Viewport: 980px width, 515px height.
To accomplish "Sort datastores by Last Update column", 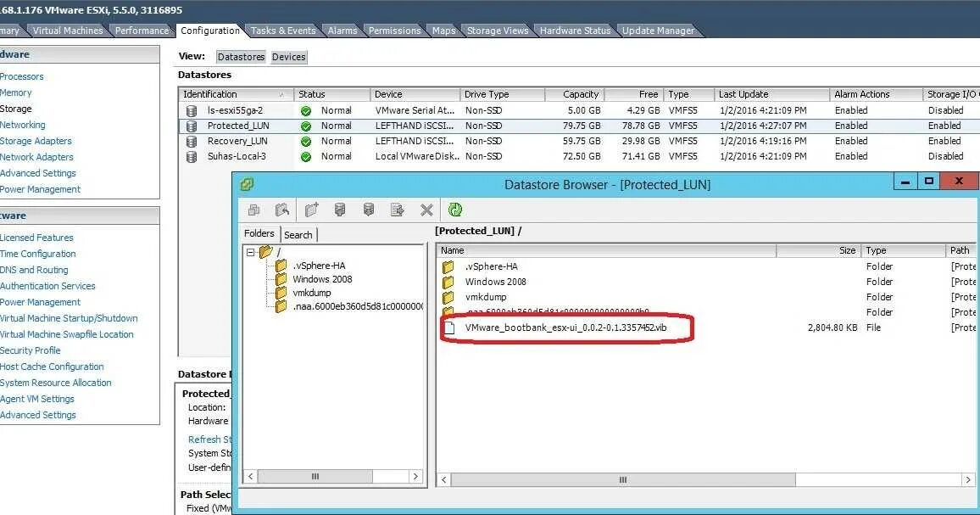I will [x=771, y=94].
